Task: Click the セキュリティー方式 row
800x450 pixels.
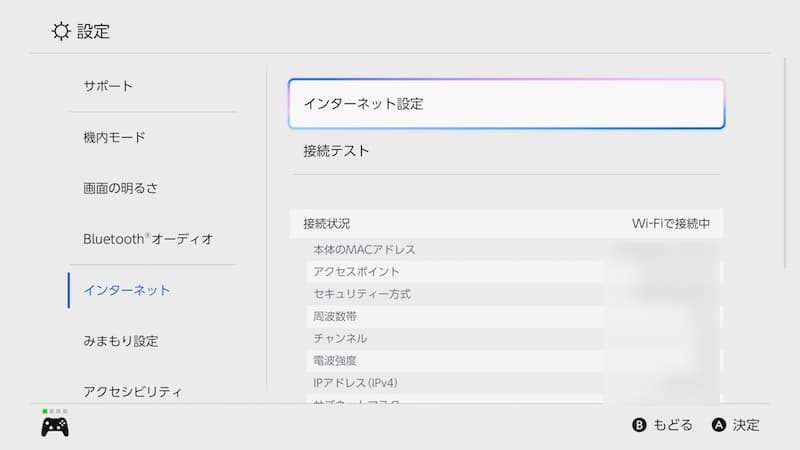Action: (513, 294)
